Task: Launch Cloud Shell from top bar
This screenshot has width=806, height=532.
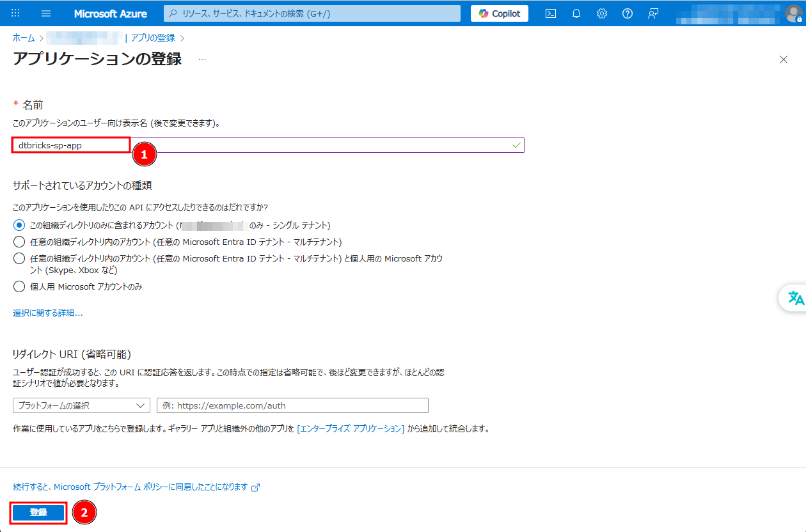Action: pyautogui.click(x=550, y=13)
